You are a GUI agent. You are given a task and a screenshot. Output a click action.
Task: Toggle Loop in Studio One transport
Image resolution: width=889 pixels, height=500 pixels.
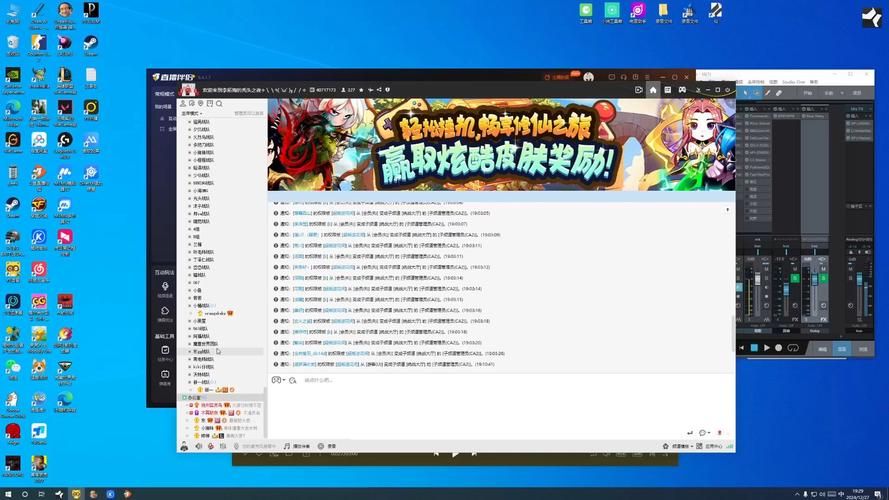[793, 348]
